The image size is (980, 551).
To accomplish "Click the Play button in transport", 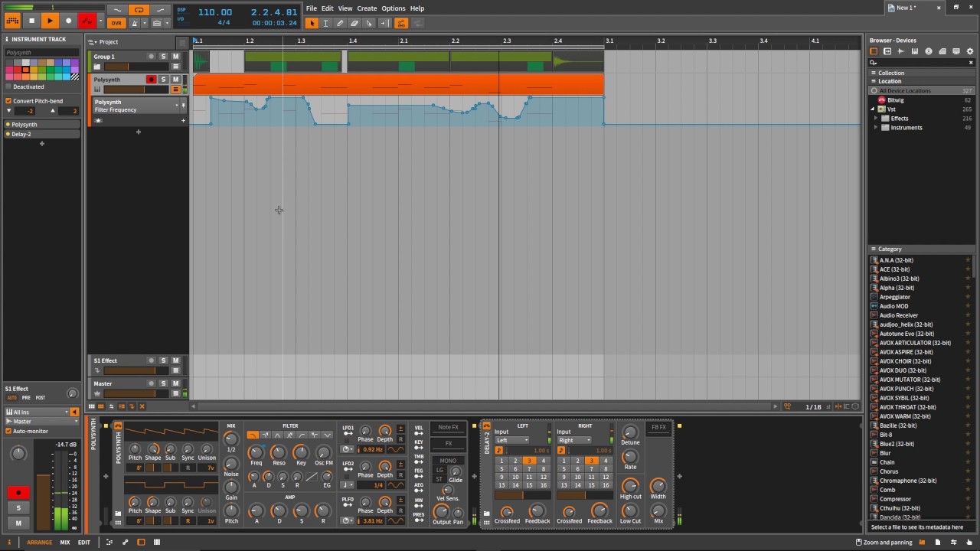I will pyautogui.click(x=50, y=21).
